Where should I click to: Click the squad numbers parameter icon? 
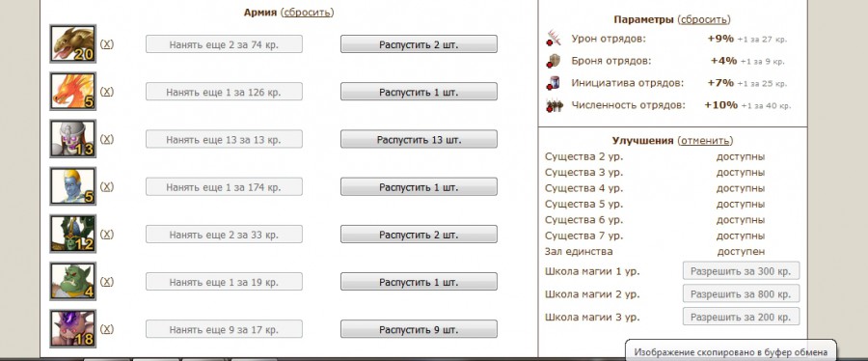point(554,105)
